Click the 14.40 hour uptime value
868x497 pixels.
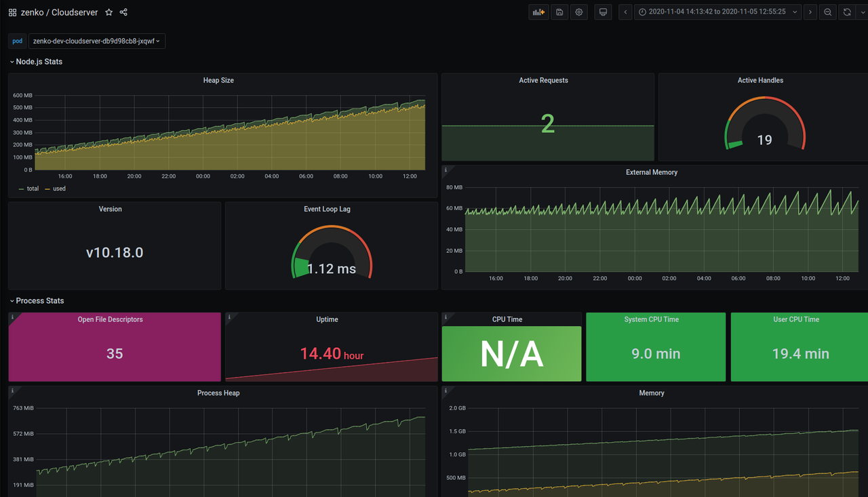click(332, 353)
